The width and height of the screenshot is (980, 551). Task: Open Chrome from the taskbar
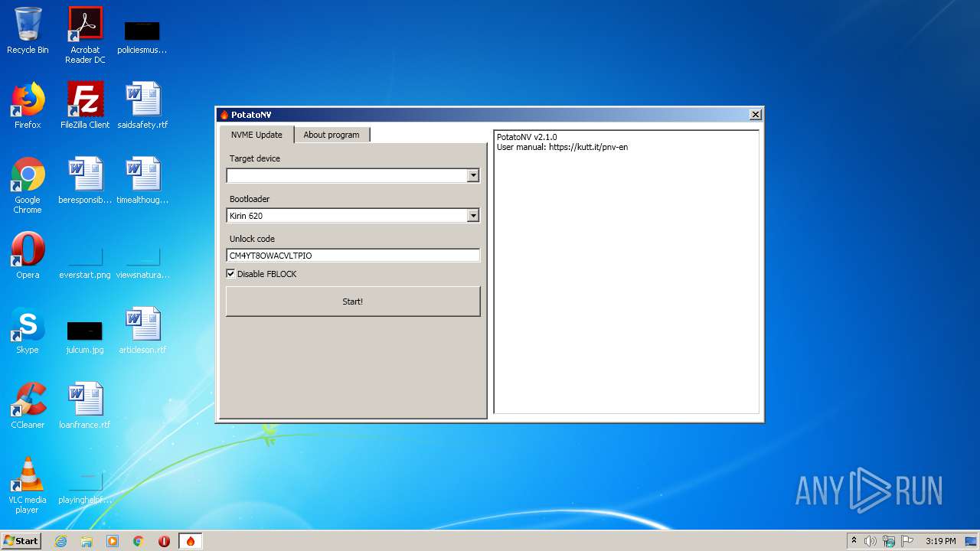(139, 541)
